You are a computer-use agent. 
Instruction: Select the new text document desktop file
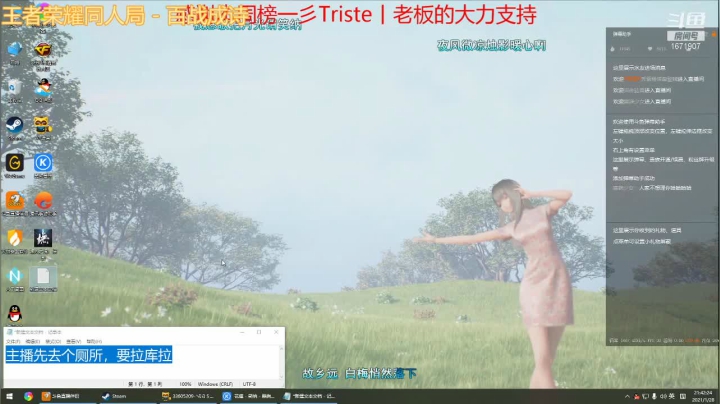click(x=43, y=279)
